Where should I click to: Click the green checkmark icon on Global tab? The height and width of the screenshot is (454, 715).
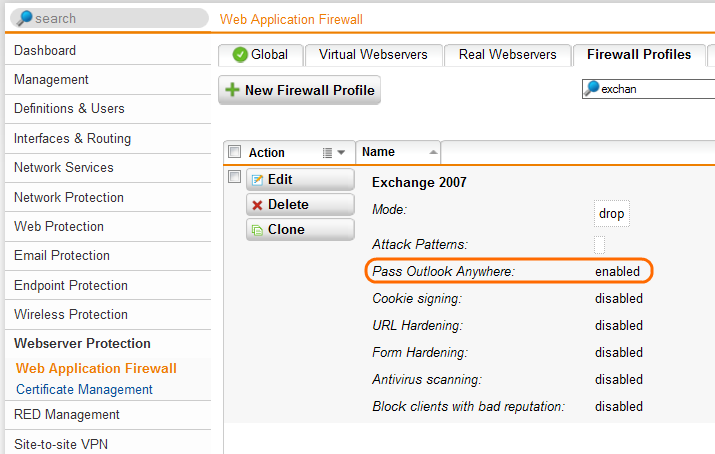point(240,55)
